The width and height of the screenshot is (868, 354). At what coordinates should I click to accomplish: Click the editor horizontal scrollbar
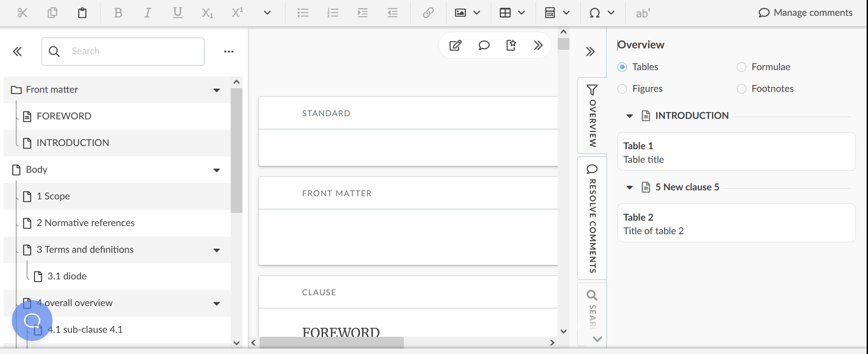[332, 343]
